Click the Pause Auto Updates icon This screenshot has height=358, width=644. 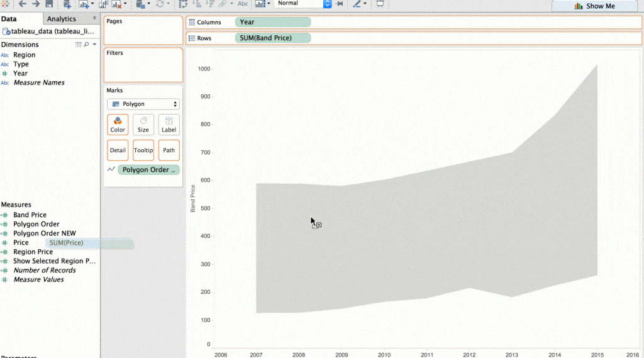[x=140, y=4]
